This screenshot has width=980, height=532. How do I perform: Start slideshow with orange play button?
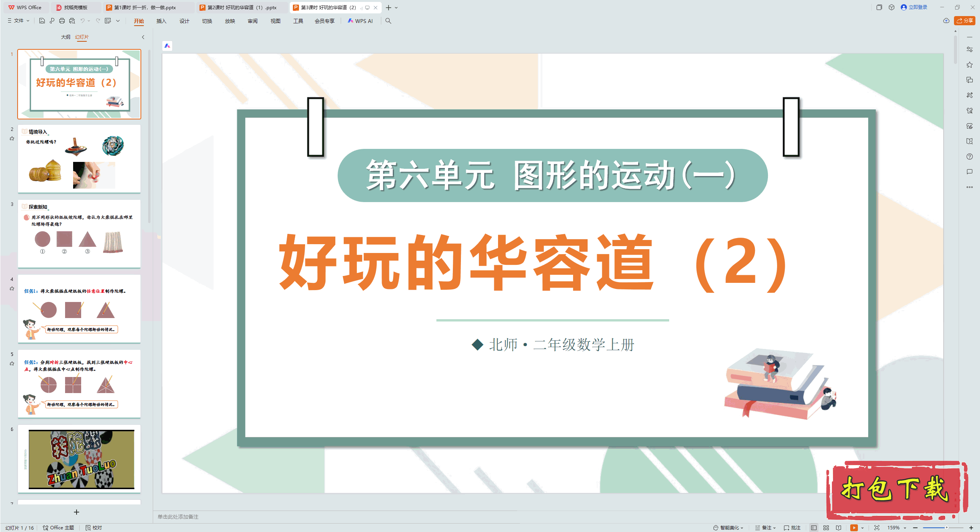pyautogui.click(x=854, y=528)
